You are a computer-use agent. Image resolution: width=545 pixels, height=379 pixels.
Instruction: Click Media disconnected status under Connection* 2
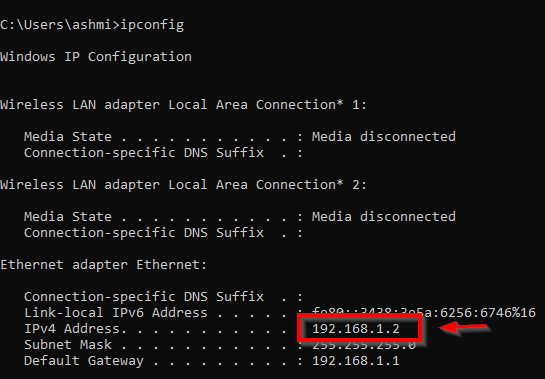pyautogui.click(x=384, y=217)
